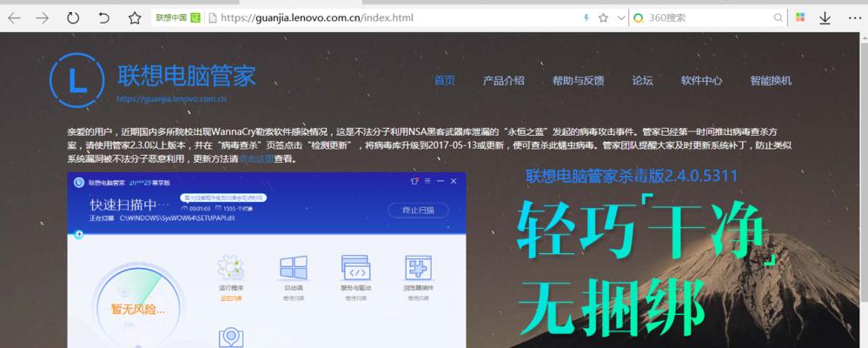Click the 联想电脑管家 circular L logo
Screen dimensions: 868x348
pyautogui.click(x=77, y=80)
